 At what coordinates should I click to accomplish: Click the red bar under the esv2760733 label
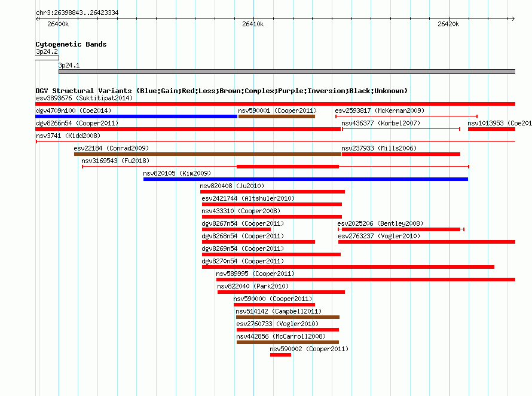[x=288, y=330]
